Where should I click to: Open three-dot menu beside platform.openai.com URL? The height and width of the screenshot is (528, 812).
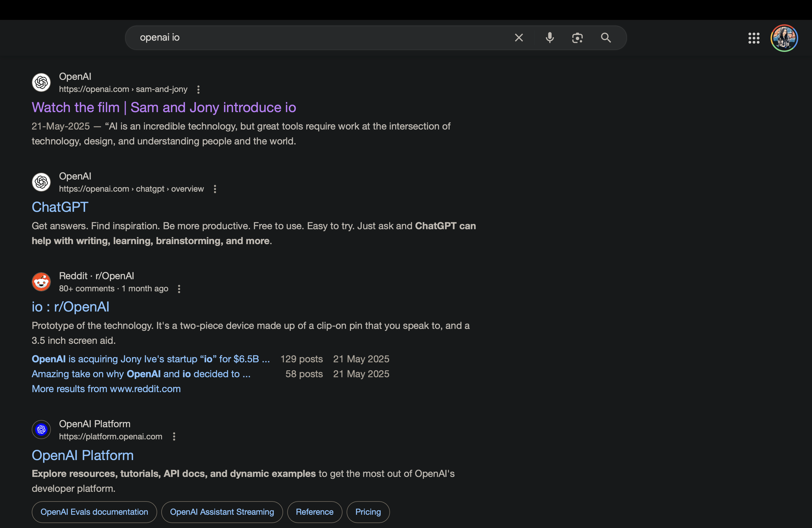click(x=174, y=437)
